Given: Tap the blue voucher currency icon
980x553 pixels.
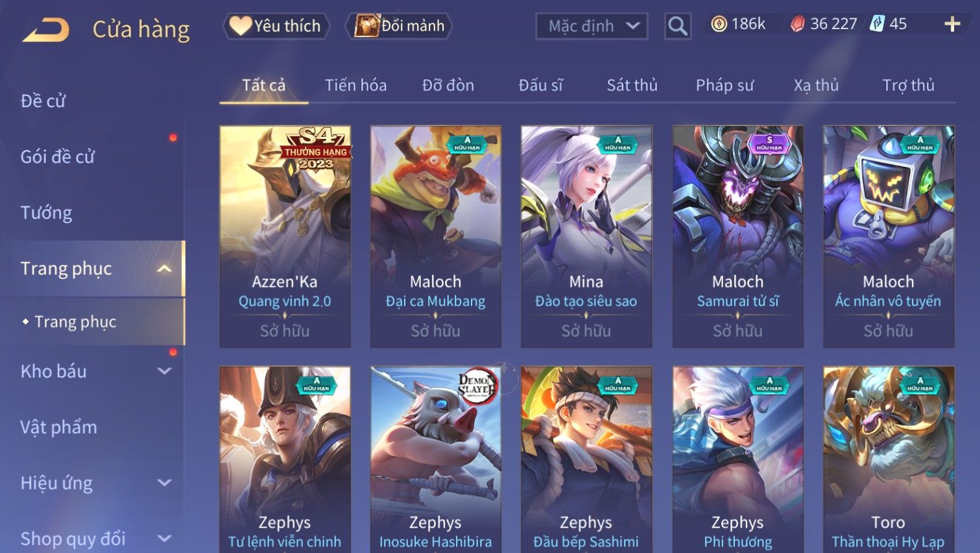Looking at the screenshot, I should (x=877, y=24).
